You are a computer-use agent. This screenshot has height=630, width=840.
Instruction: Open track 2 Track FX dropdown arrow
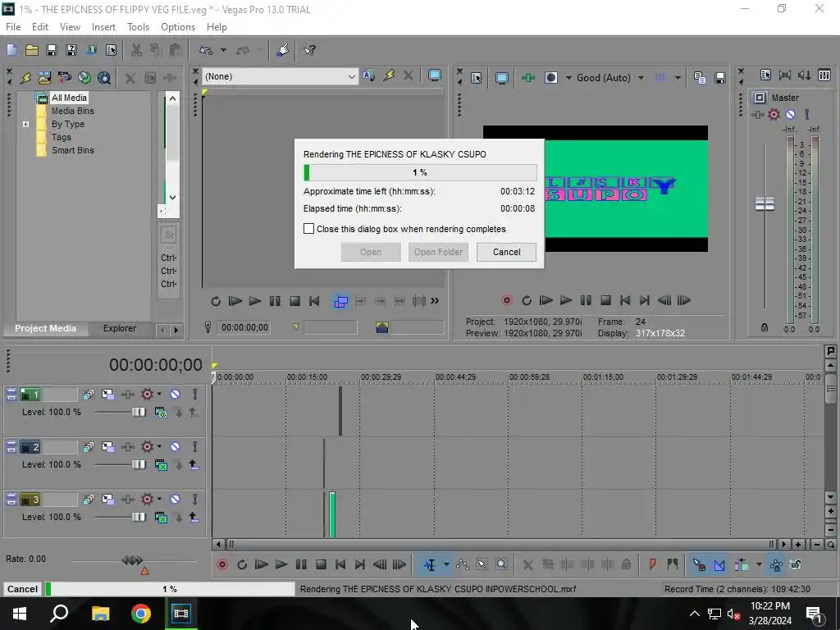(159, 447)
